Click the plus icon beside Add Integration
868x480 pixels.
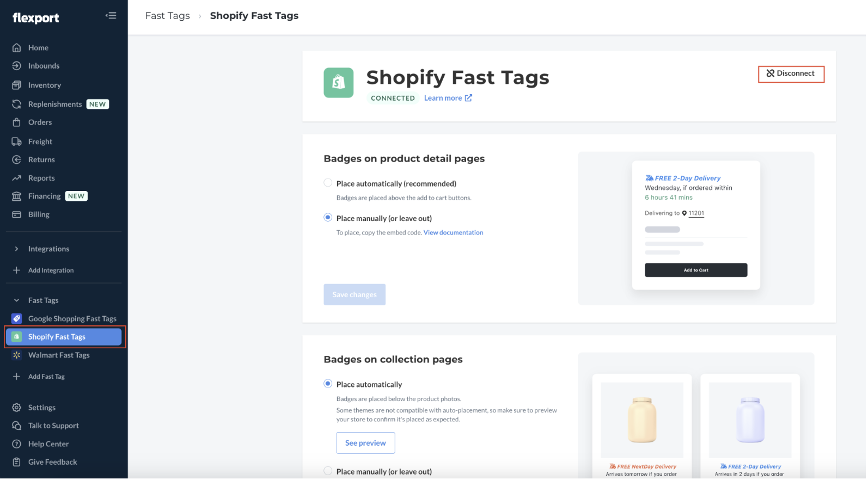tap(17, 270)
